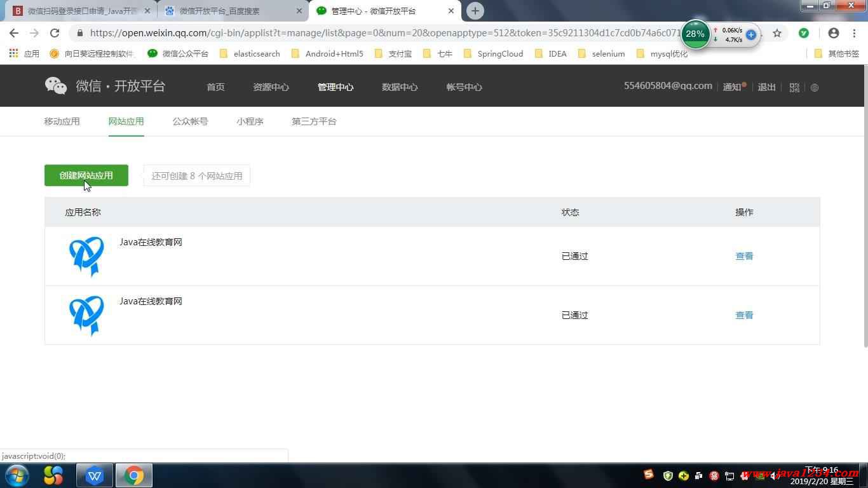Open a new browser tab with plus button
The image size is (868, 488).
[x=475, y=11]
